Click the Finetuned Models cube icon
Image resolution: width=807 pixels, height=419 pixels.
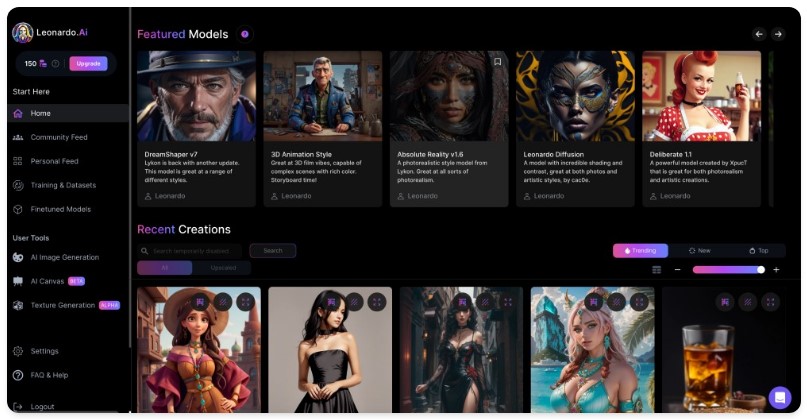click(x=18, y=209)
